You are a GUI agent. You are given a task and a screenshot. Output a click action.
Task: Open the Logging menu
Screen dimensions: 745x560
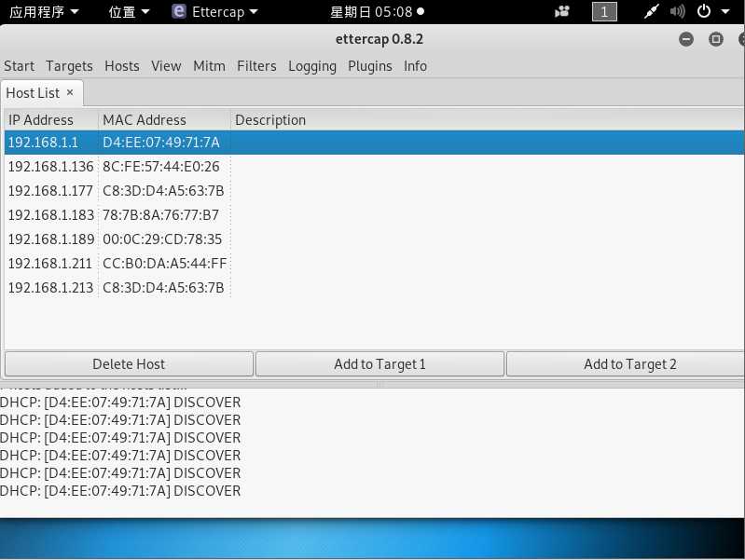point(312,66)
